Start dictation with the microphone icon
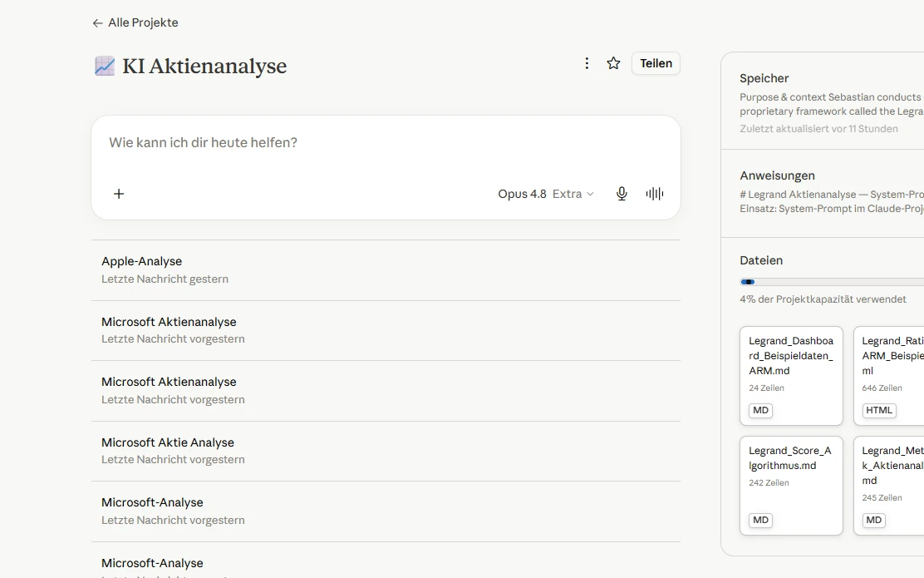 click(622, 194)
